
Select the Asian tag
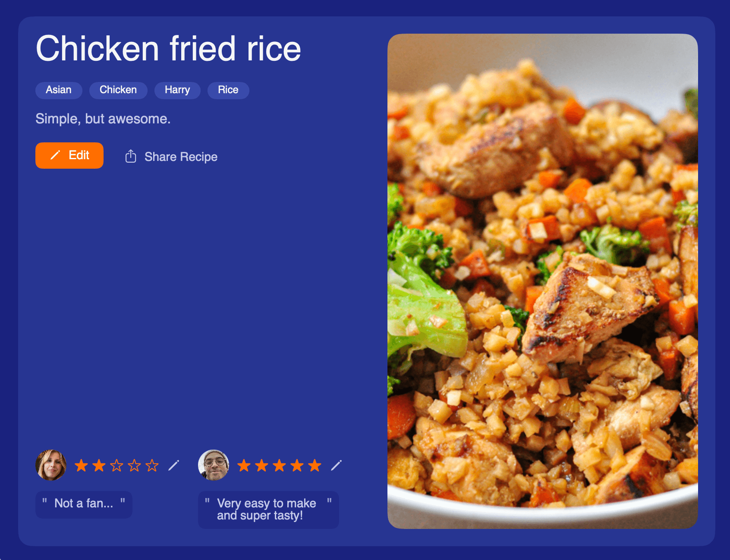point(59,90)
